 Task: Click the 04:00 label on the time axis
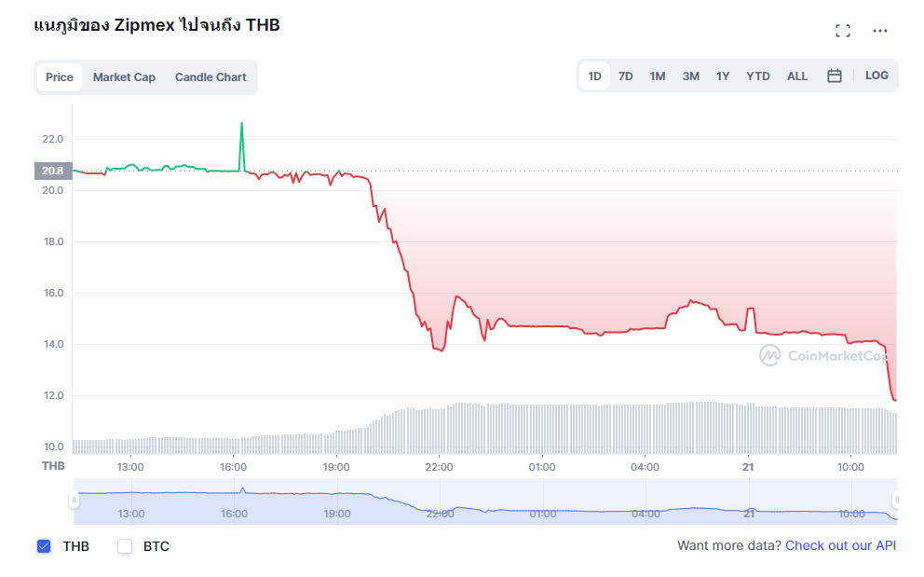click(x=645, y=467)
